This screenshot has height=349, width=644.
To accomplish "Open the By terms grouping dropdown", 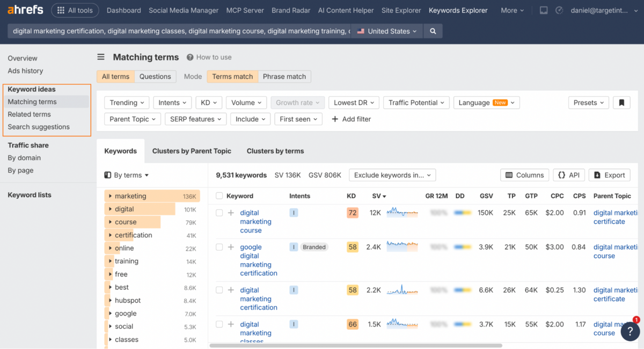I will (x=127, y=175).
